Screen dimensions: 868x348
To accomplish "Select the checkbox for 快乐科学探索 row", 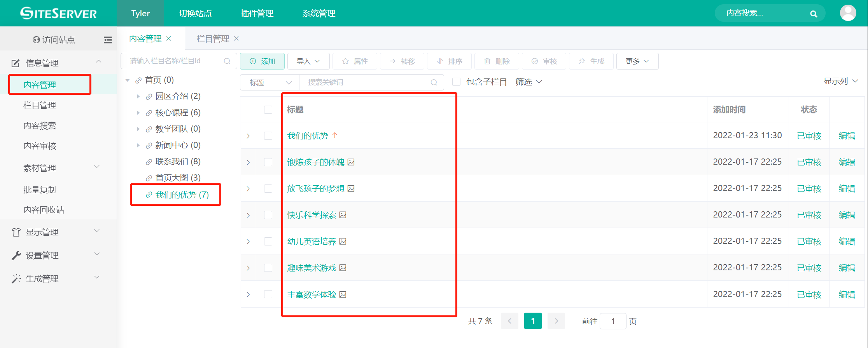I will click(268, 215).
